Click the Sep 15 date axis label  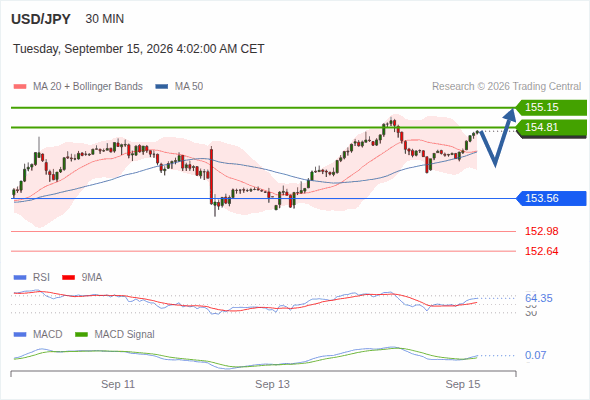(x=463, y=384)
